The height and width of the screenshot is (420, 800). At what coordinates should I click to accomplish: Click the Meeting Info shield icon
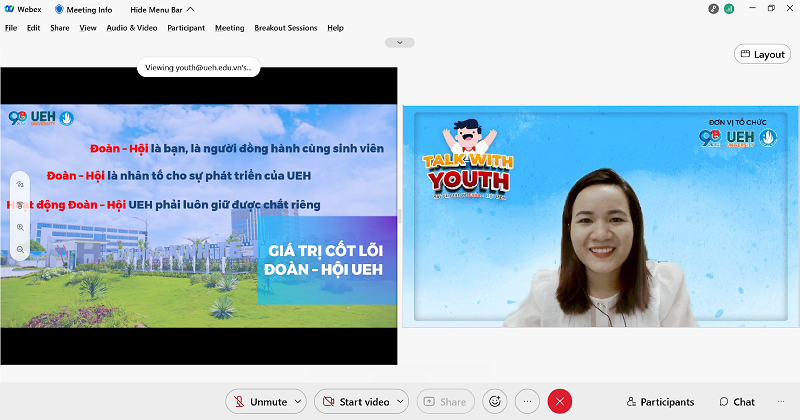point(59,10)
